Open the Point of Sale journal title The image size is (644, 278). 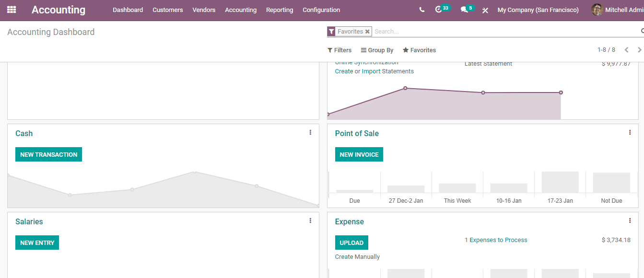[357, 133]
